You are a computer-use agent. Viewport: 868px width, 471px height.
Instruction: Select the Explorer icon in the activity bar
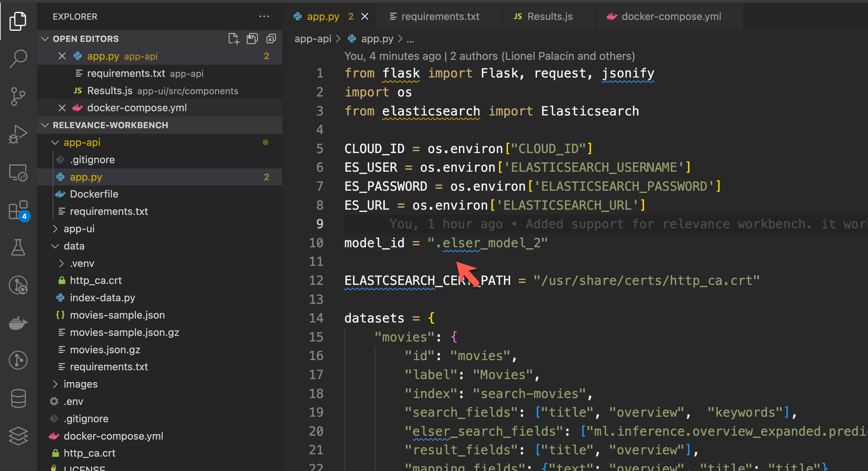coord(18,21)
